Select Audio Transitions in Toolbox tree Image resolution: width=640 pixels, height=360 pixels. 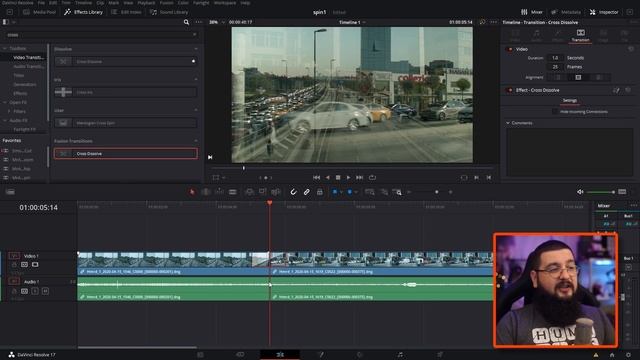28,67
